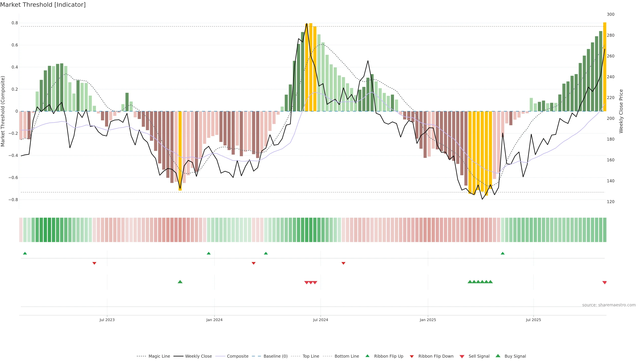
Task: Click the Ribbon Flip Down legend triangle
Action: (x=412, y=356)
